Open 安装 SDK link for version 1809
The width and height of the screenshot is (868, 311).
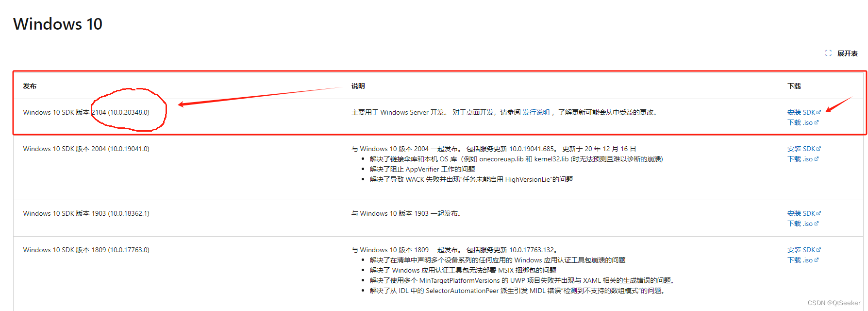(x=804, y=250)
